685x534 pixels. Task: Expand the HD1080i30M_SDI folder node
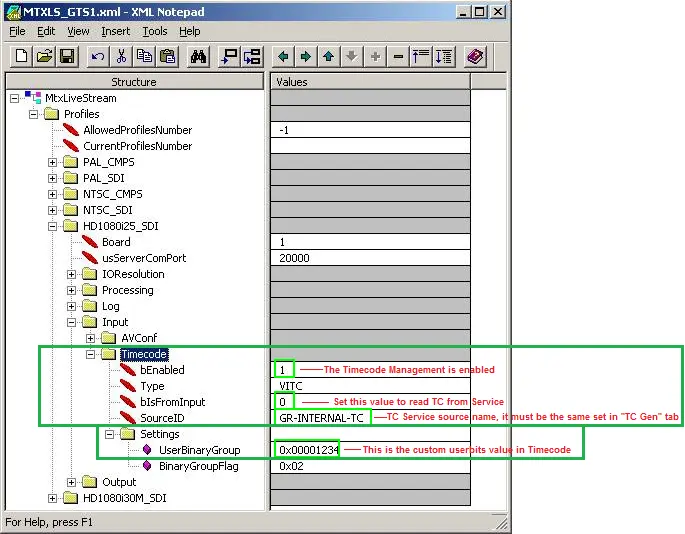(53, 498)
